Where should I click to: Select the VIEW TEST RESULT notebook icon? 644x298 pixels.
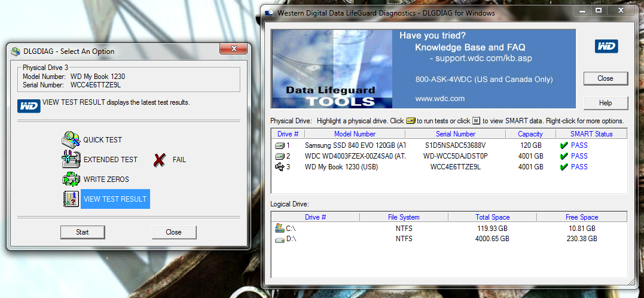click(x=71, y=199)
